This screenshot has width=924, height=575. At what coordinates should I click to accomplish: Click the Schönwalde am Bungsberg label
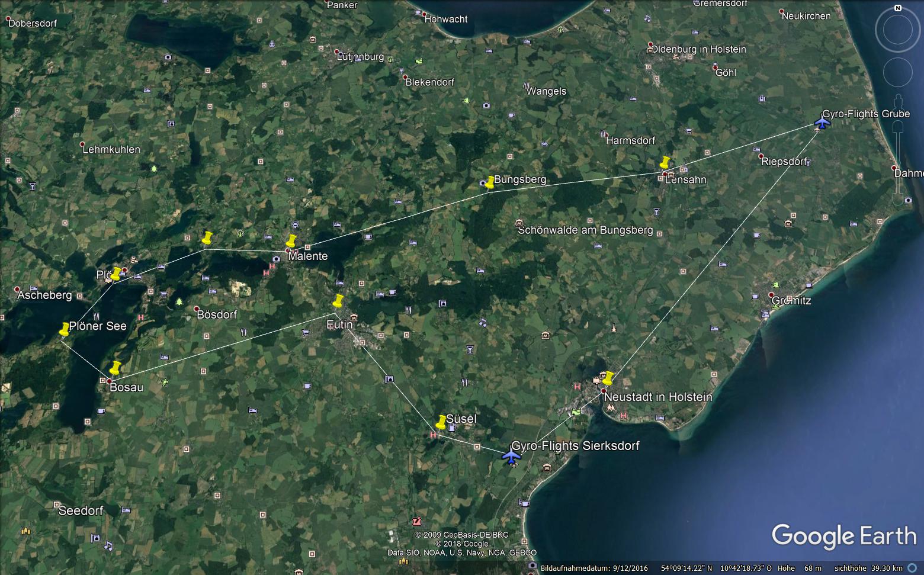click(585, 230)
